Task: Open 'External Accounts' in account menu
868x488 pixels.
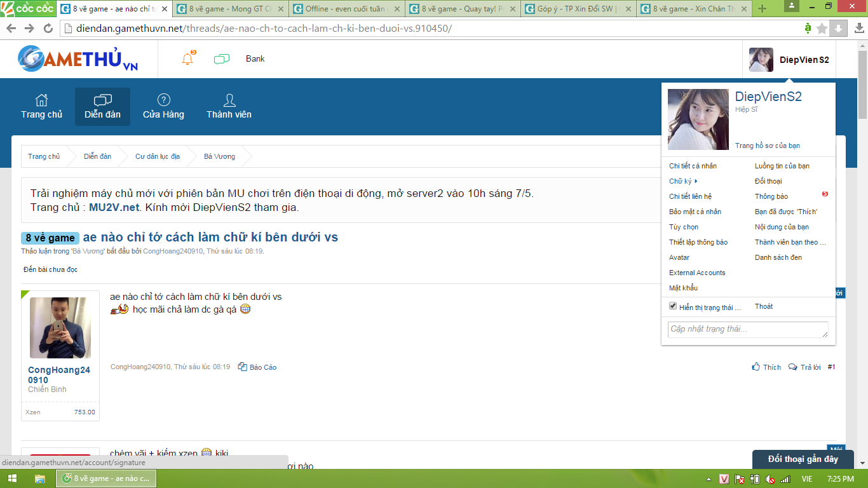Action: 697,273
